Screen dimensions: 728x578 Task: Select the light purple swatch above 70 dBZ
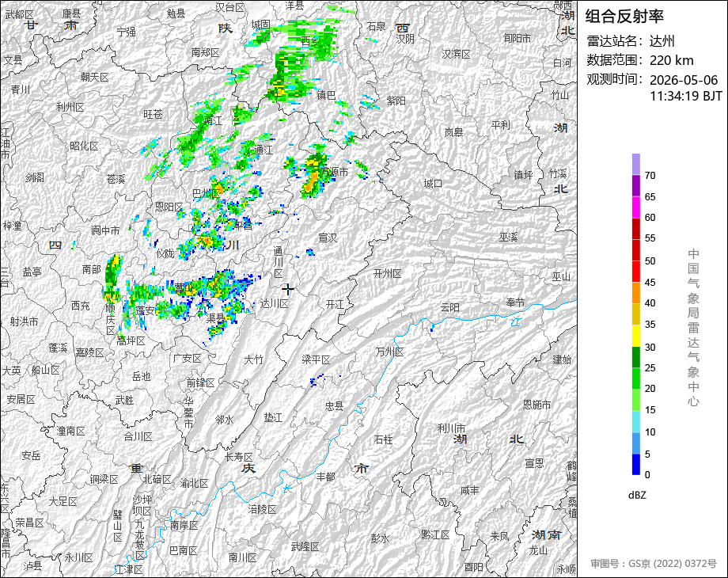click(x=636, y=164)
